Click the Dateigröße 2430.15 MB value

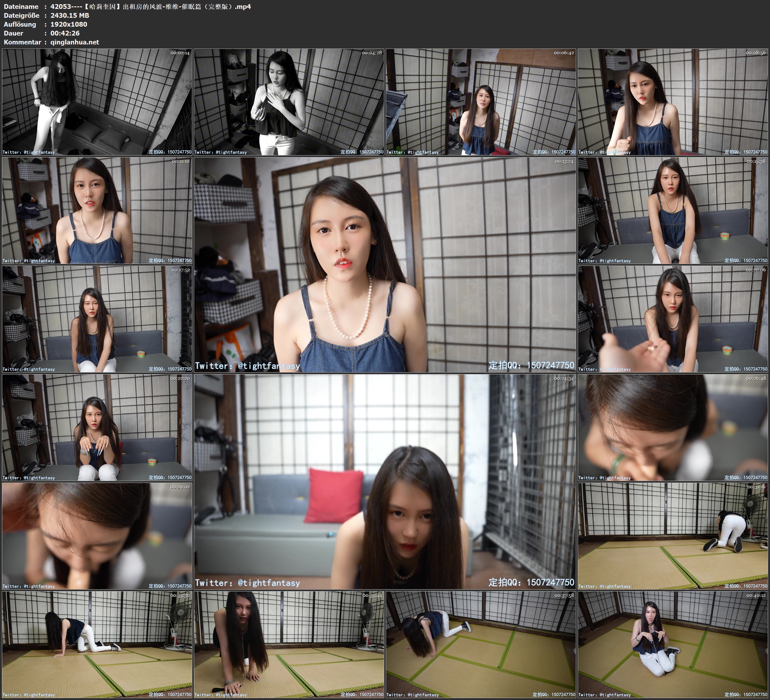(69, 15)
